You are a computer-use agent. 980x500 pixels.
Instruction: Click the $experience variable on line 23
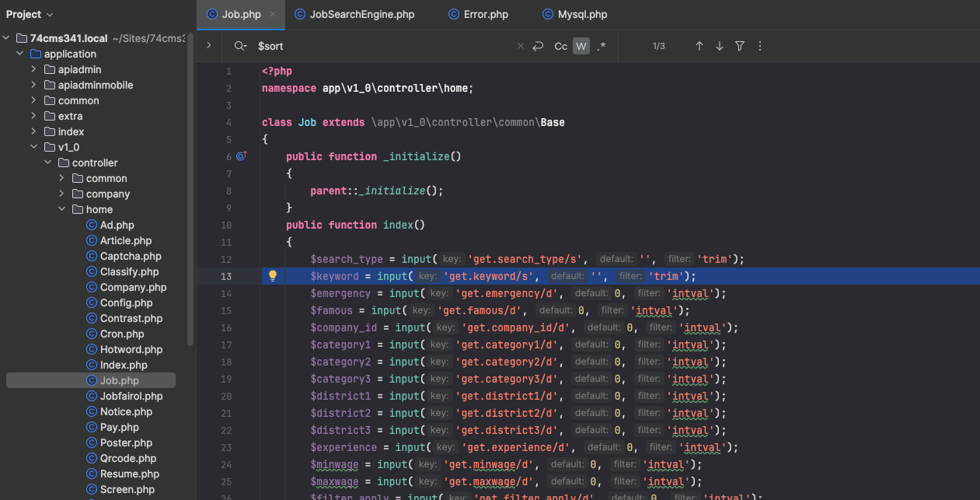click(344, 447)
